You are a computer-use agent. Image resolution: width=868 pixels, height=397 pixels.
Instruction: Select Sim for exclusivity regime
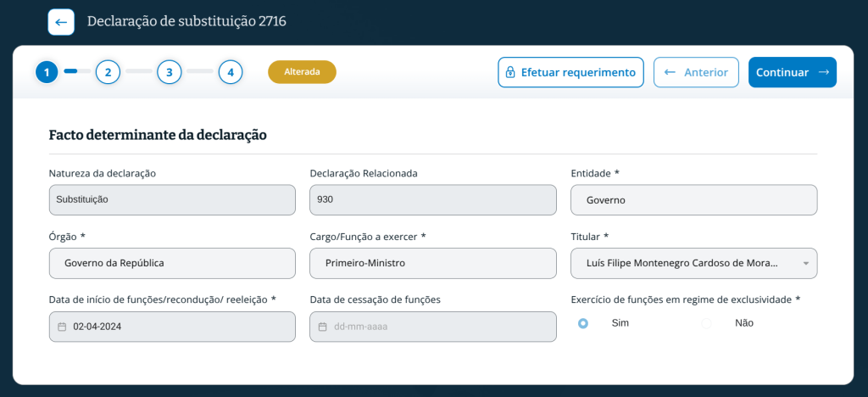[x=583, y=323]
